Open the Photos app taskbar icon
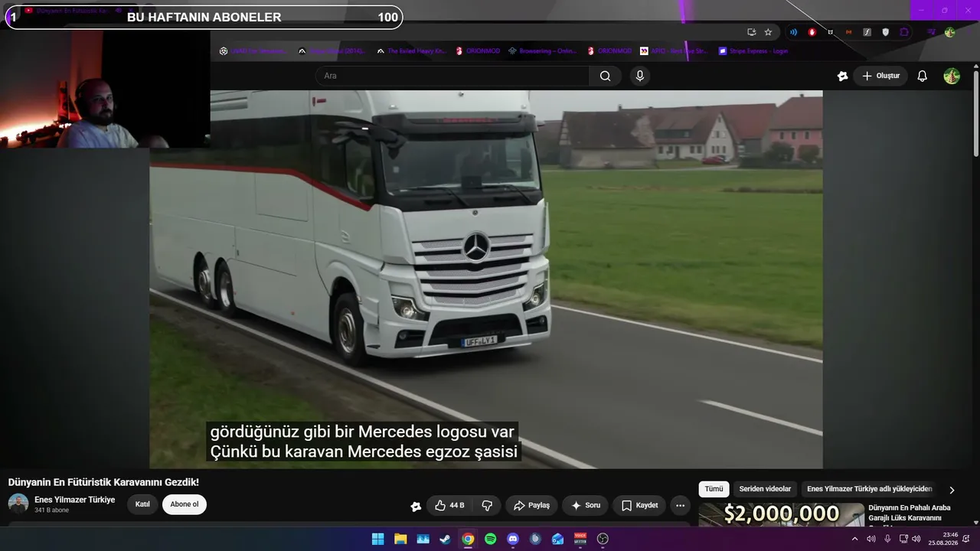Image resolution: width=980 pixels, height=551 pixels. pos(423,539)
